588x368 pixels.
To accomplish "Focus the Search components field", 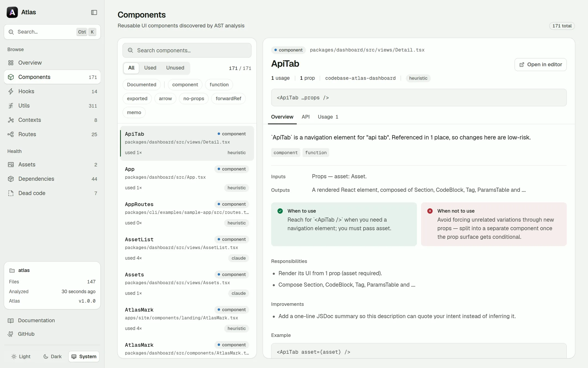I will point(187,50).
